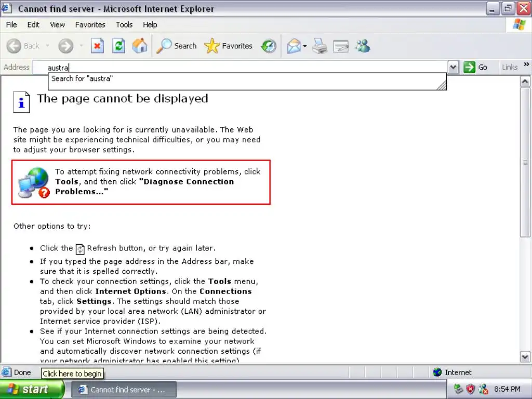Image resolution: width=532 pixels, height=399 pixels.
Task: Click "The page cannot be displayed" heading
Action: click(x=123, y=99)
